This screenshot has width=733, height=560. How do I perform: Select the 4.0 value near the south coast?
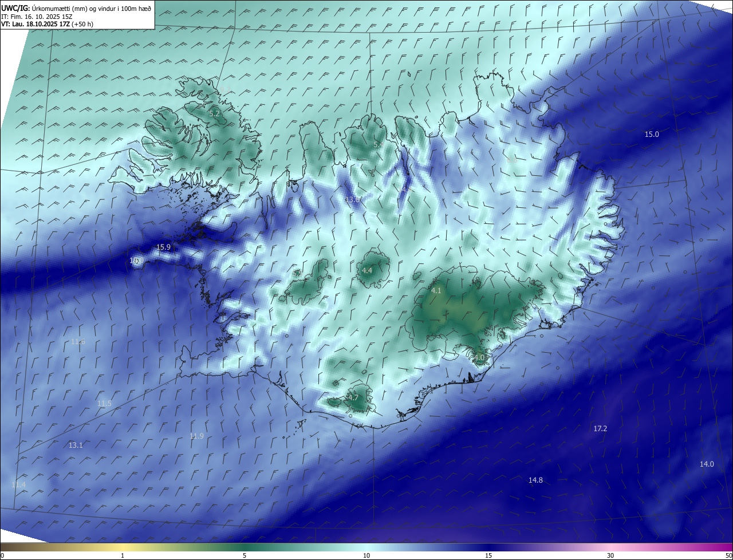click(x=479, y=357)
